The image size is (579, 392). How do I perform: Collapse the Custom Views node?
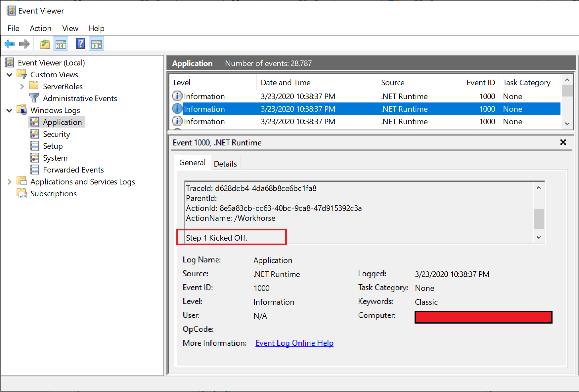(x=10, y=75)
